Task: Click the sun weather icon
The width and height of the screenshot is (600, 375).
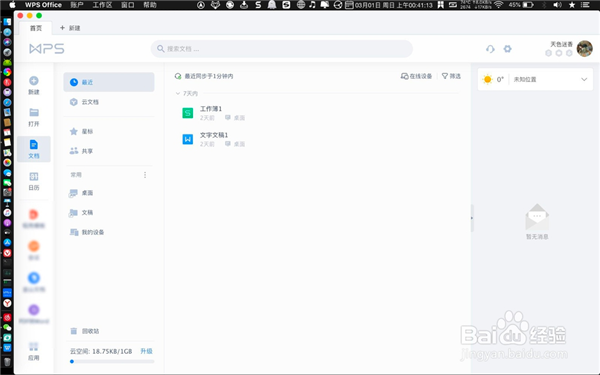Action: [488, 79]
